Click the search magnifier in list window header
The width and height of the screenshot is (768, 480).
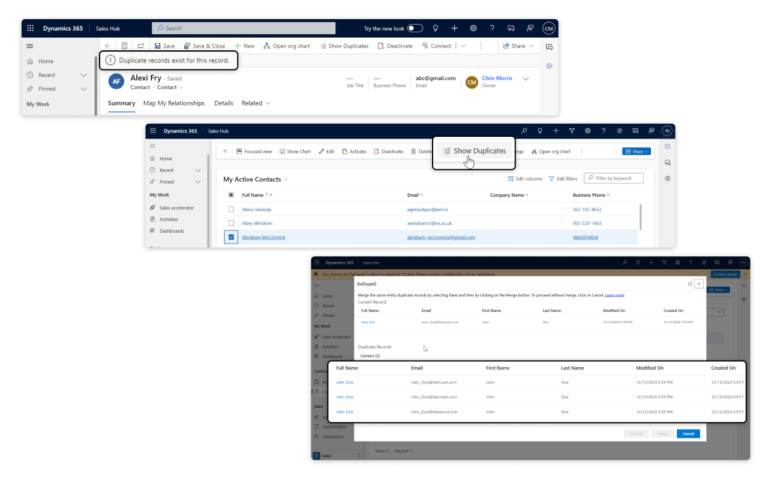click(x=524, y=131)
